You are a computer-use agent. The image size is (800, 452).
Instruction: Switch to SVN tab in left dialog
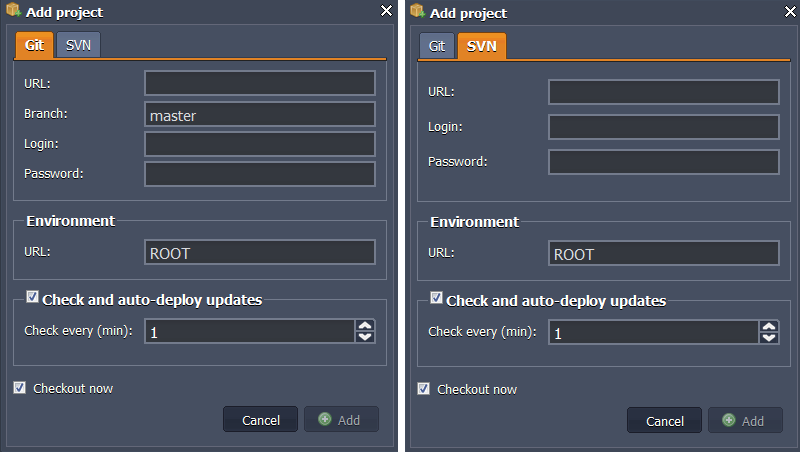tap(78, 45)
